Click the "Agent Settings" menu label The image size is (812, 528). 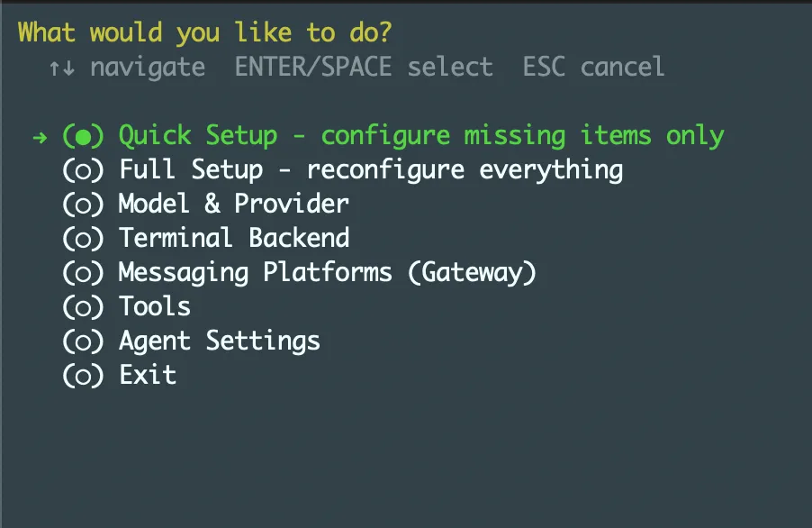(220, 341)
